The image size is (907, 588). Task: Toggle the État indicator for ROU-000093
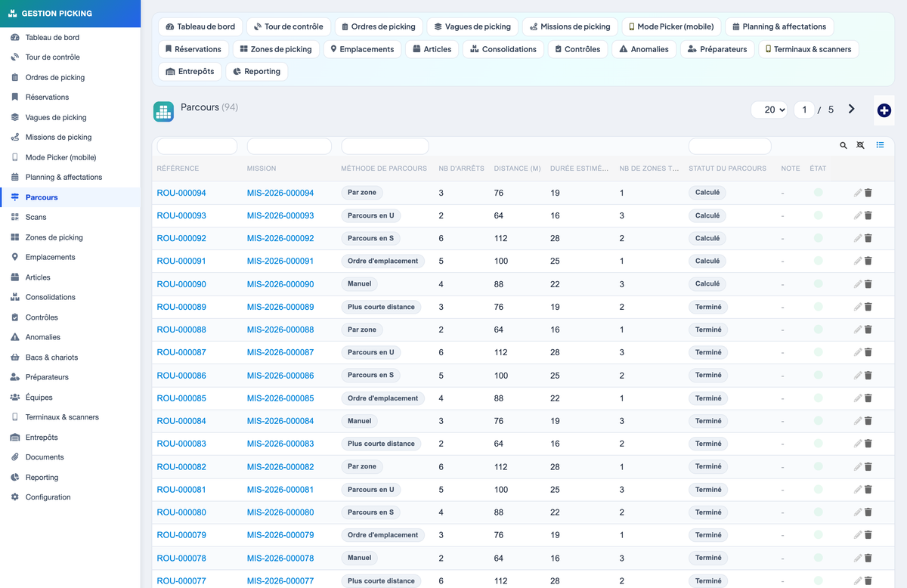818,215
